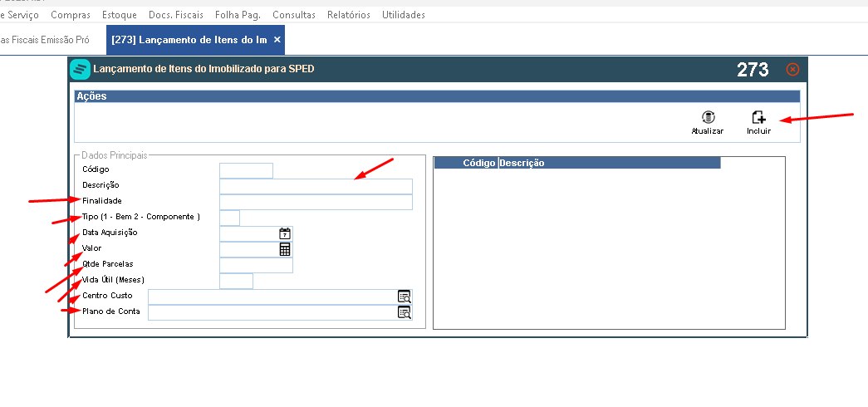Image resolution: width=868 pixels, height=407 pixels.
Task: Click the Atualizar database icon
Action: [x=708, y=117]
